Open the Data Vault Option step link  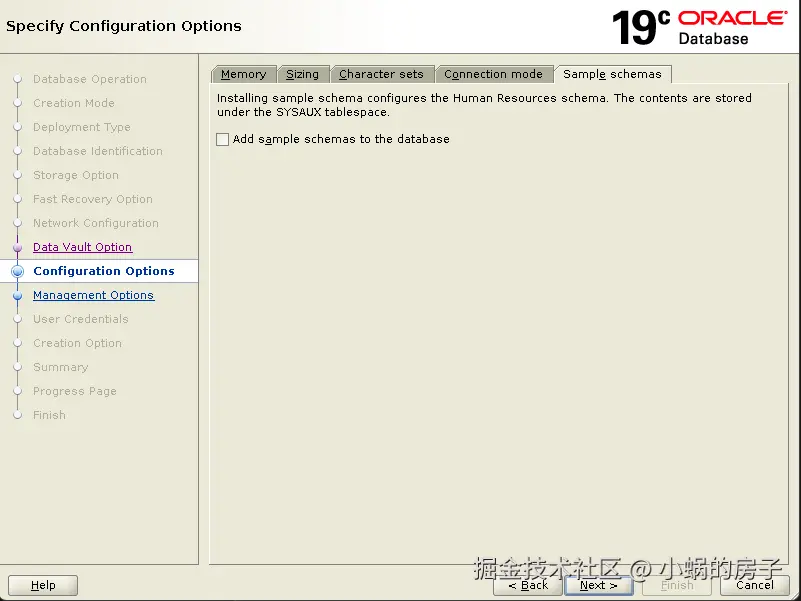82,247
